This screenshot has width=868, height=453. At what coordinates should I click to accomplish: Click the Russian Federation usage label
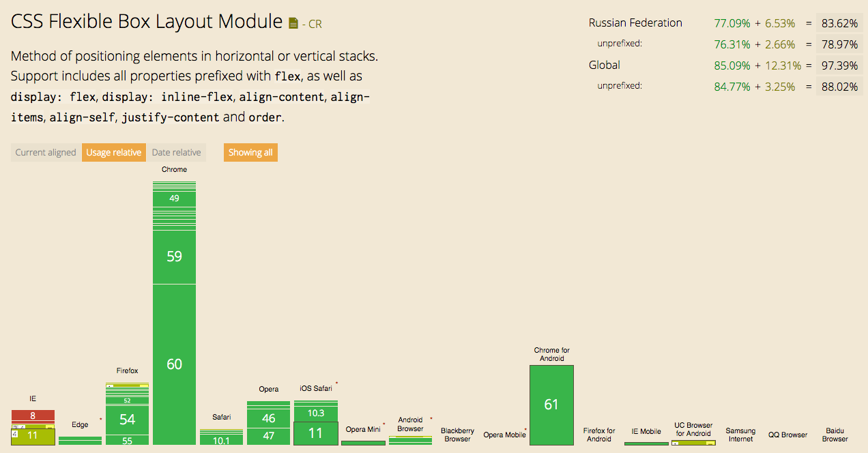(635, 23)
